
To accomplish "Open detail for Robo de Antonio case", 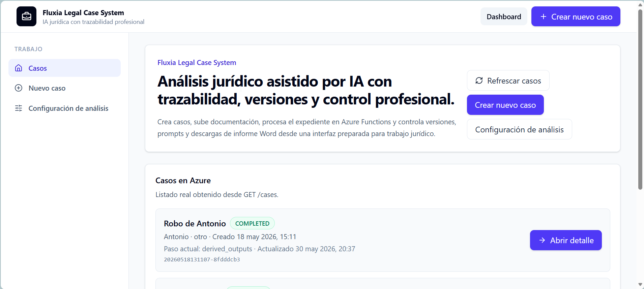I will pos(565,240).
